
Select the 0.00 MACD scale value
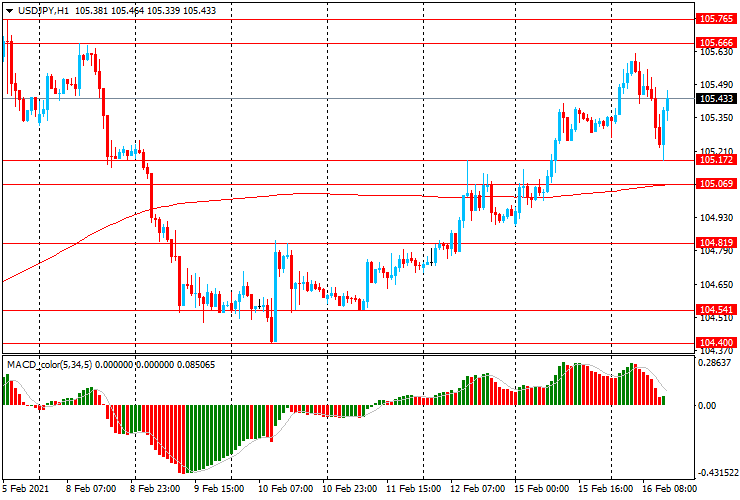pyautogui.click(x=707, y=406)
